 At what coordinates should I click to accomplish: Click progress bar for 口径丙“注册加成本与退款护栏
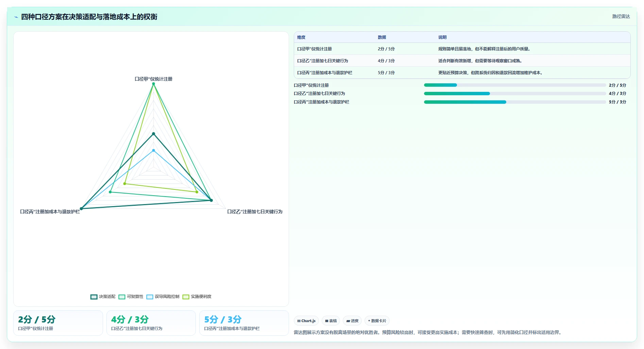click(x=515, y=102)
